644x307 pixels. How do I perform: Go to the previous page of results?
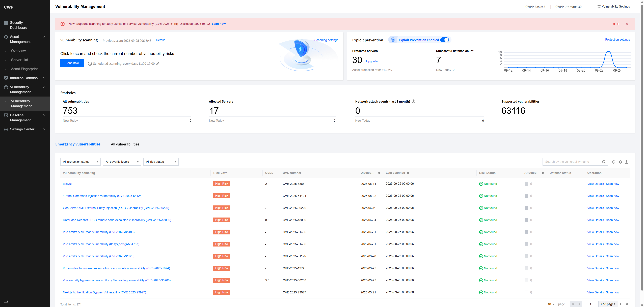click(579, 304)
